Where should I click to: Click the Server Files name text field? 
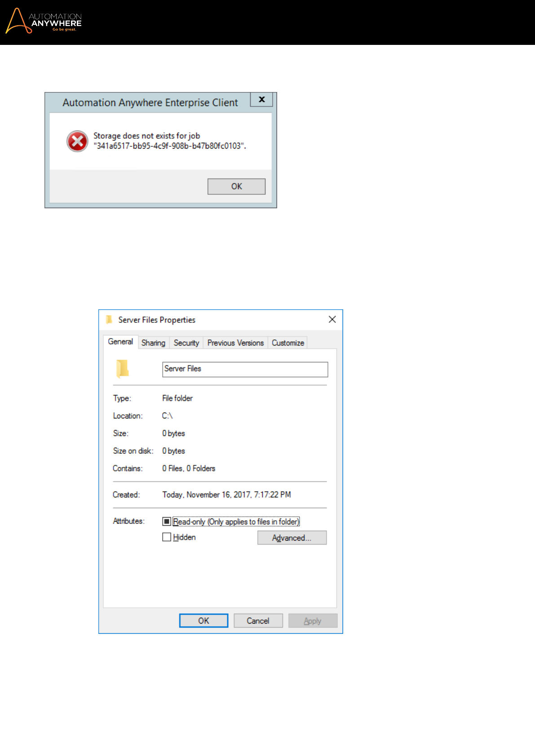tap(245, 369)
